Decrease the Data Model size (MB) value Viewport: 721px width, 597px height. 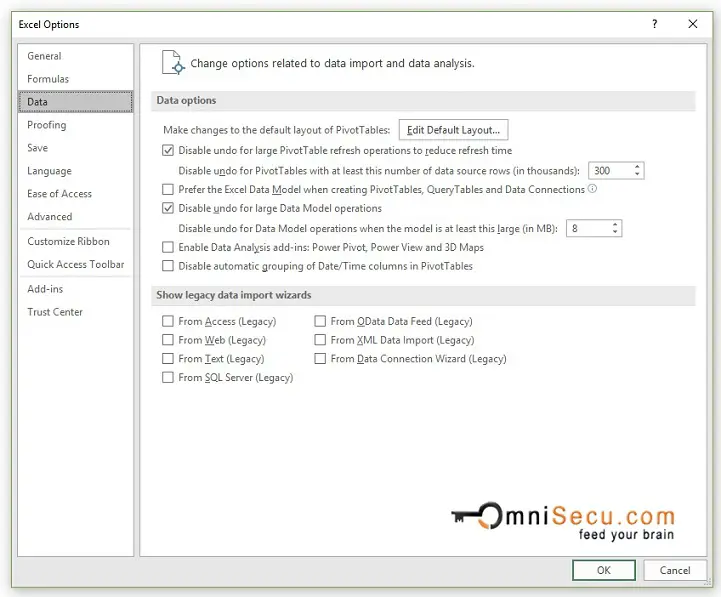tap(615, 232)
